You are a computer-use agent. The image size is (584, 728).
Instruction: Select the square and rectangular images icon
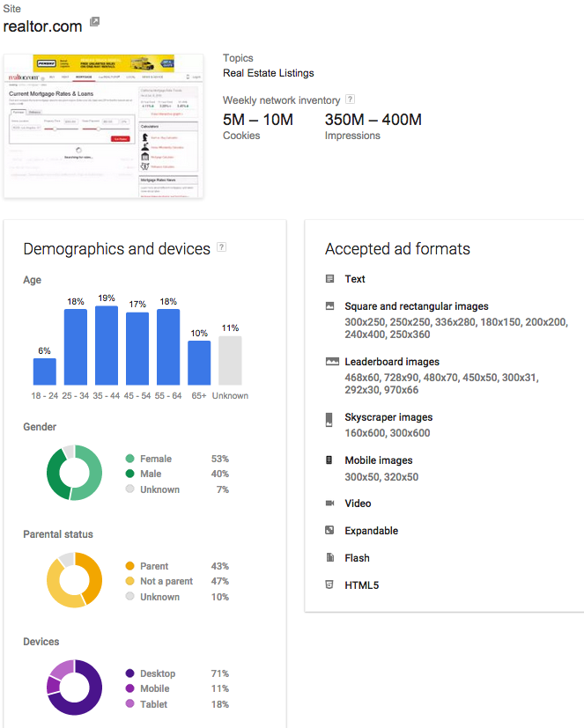point(330,306)
